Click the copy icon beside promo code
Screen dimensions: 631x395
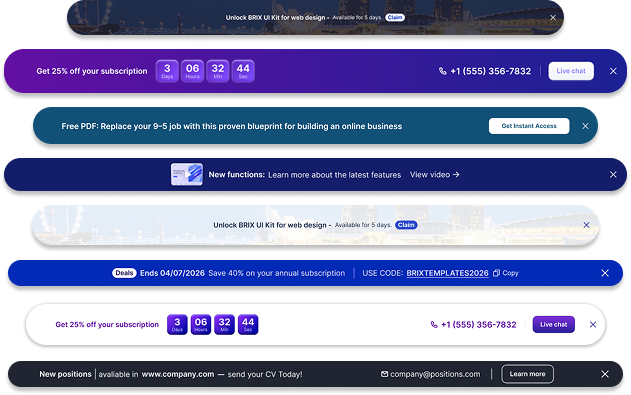click(496, 273)
